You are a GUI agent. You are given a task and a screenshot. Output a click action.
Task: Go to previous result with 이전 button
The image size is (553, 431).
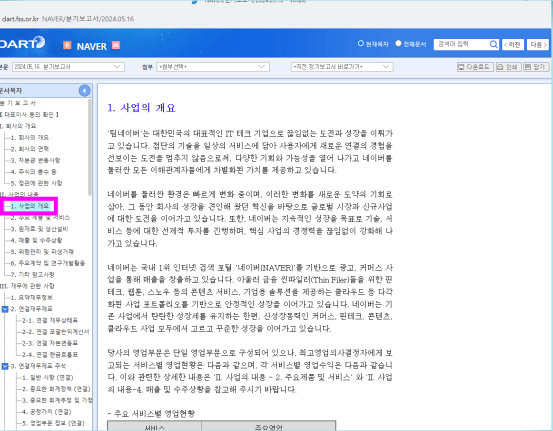512,45
